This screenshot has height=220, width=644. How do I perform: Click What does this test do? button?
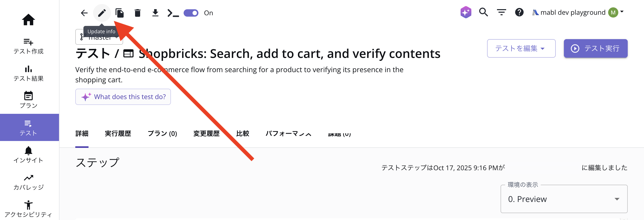click(123, 97)
